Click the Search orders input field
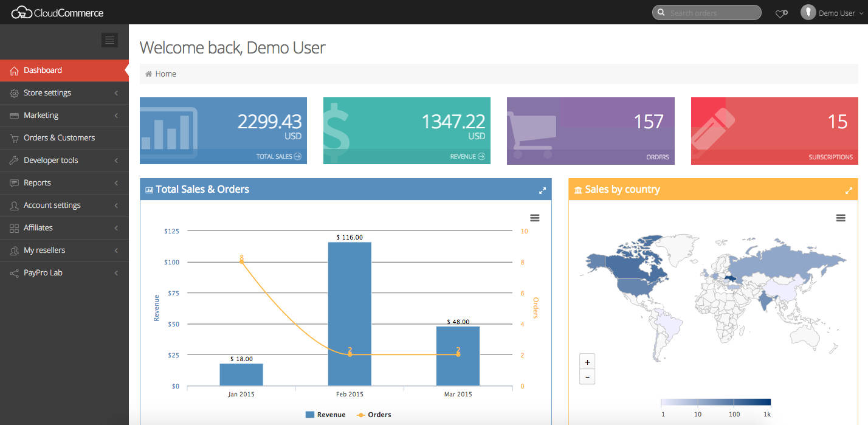This screenshot has width=868, height=425. 711,13
